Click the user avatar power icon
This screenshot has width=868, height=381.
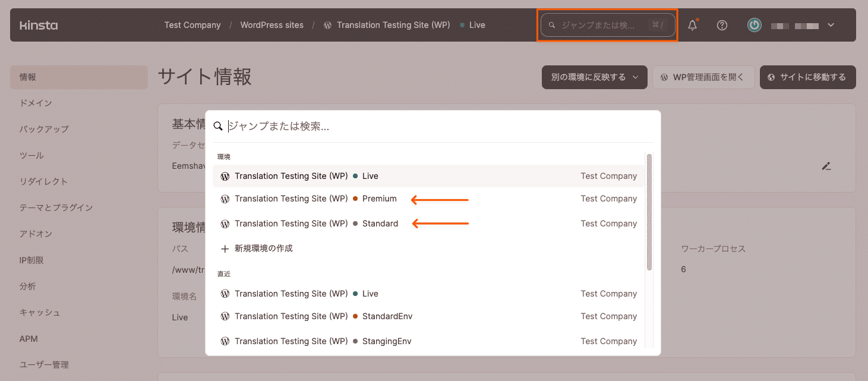(755, 25)
